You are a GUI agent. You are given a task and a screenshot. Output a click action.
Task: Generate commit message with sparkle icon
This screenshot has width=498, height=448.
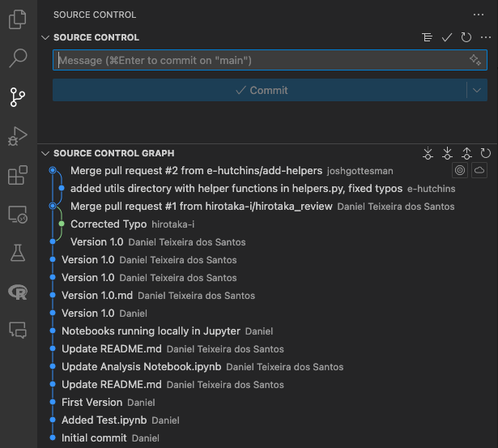click(x=475, y=60)
